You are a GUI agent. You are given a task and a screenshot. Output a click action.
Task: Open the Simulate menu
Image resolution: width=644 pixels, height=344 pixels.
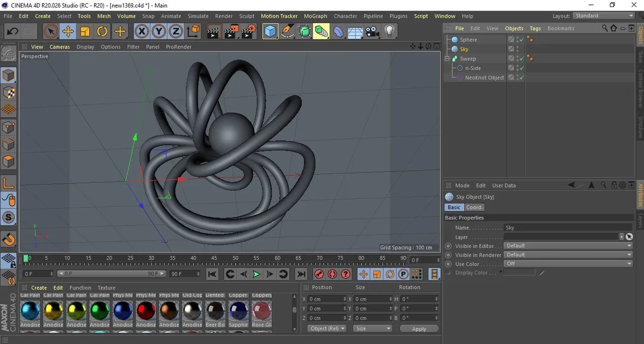(x=198, y=16)
